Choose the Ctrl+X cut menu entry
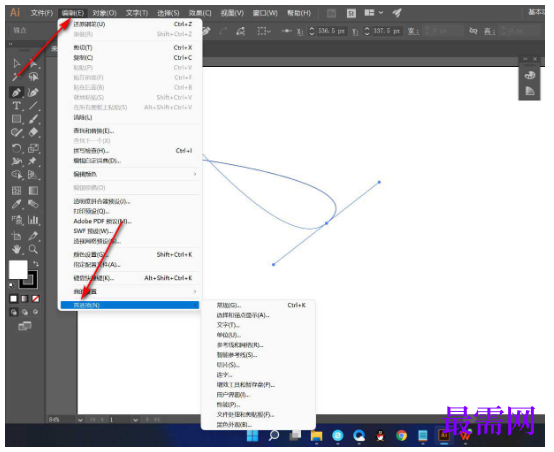This screenshot has width=554, height=452. coord(130,48)
